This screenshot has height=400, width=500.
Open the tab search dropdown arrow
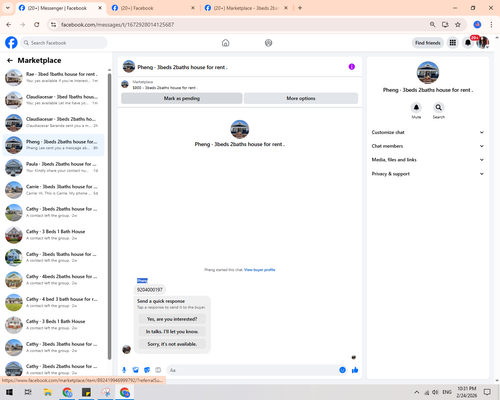click(8, 8)
